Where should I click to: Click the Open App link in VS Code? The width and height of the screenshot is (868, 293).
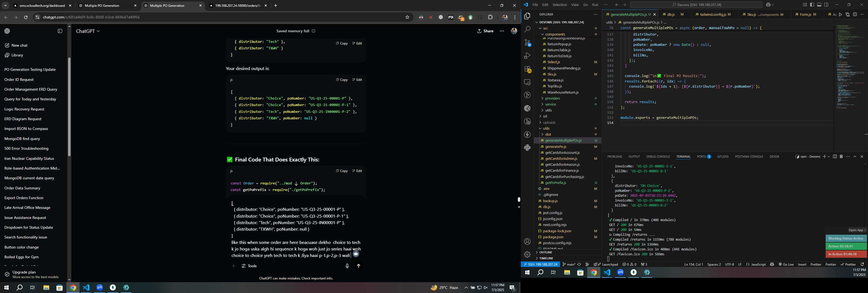857,230
